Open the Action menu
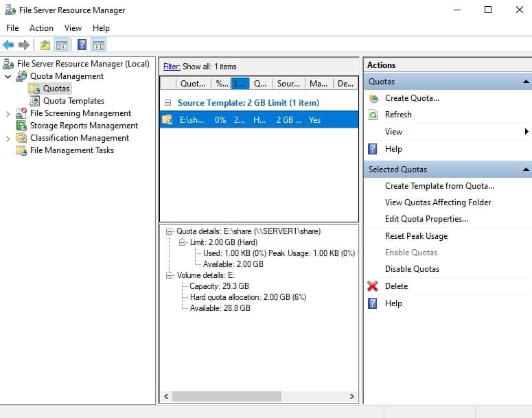 [x=41, y=28]
